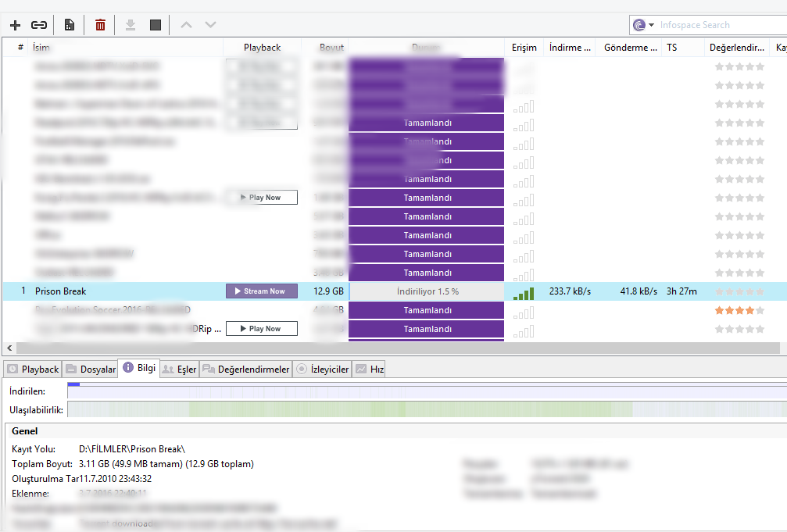
Task: Click the horizontal scrollbar track of torrent list
Action: (398, 348)
